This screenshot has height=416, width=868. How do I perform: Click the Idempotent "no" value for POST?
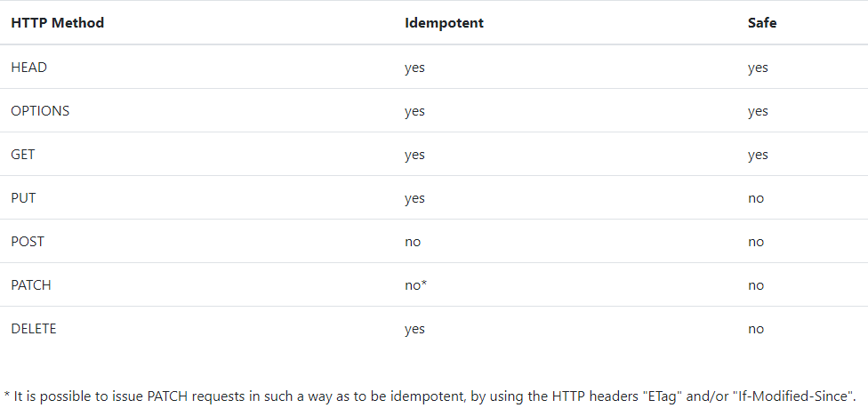pos(413,242)
